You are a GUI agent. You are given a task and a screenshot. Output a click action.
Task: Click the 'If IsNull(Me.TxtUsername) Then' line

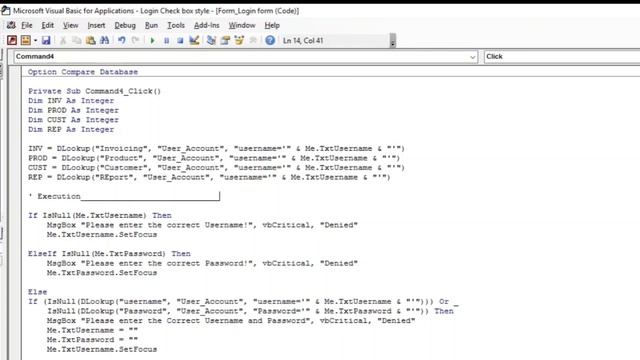100,216
